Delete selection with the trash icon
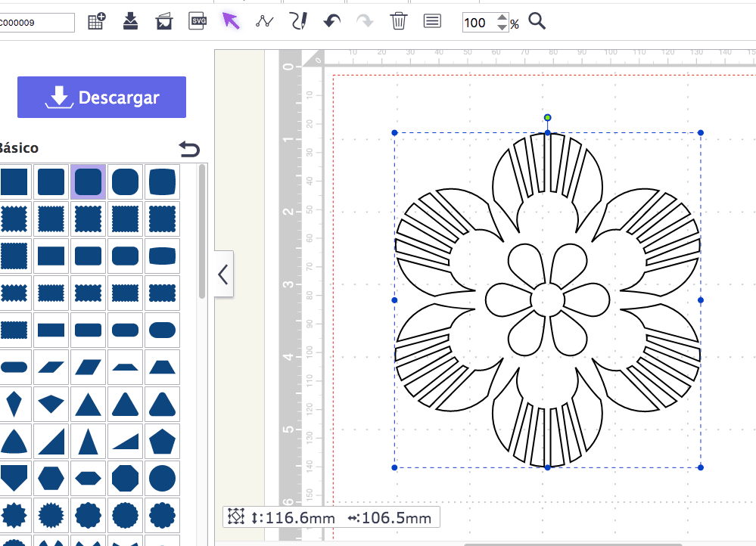Screen dimensions: 756x546 (x=399, y=21)
